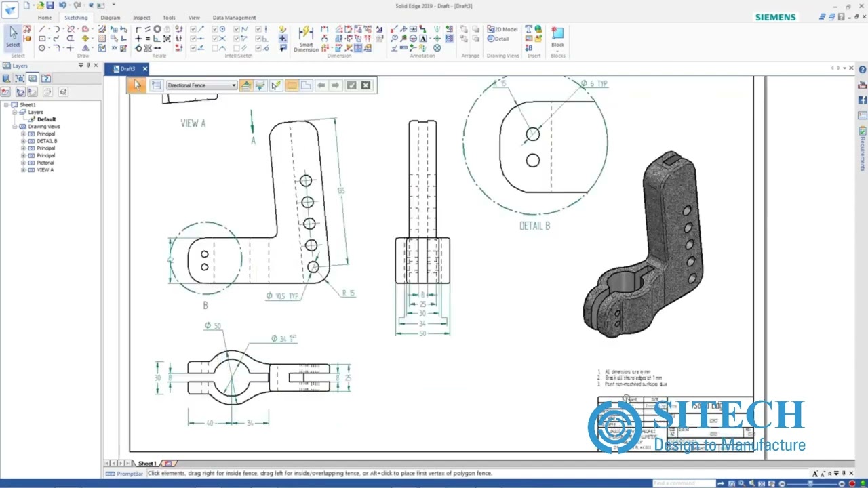
Task: Pin the Layers panel with pushpin
Action: tap(88, 66)
